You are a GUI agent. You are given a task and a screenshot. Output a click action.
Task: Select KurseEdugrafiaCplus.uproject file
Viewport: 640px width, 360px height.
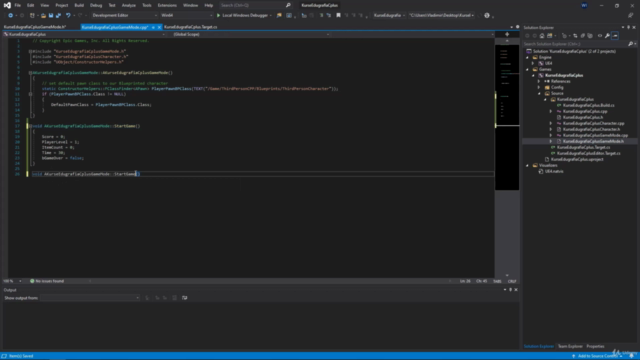click(x=577, y=160)
